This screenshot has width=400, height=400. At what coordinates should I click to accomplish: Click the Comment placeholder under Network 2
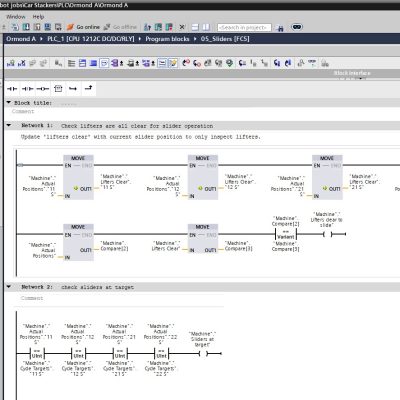tap(32, 298)
